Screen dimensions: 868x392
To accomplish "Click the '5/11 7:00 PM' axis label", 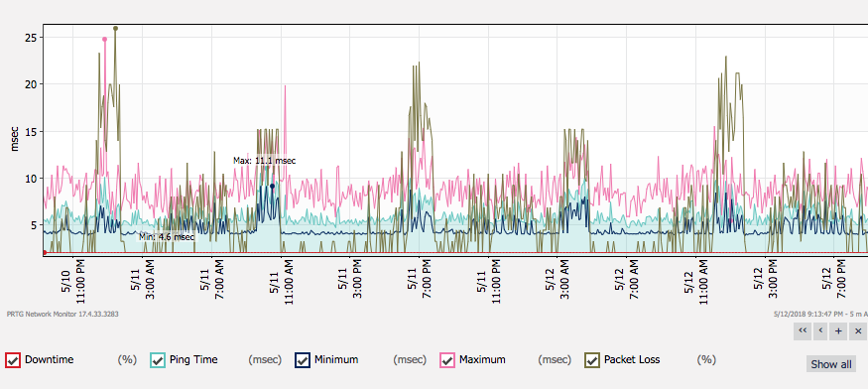I will [x=420, y=280].
